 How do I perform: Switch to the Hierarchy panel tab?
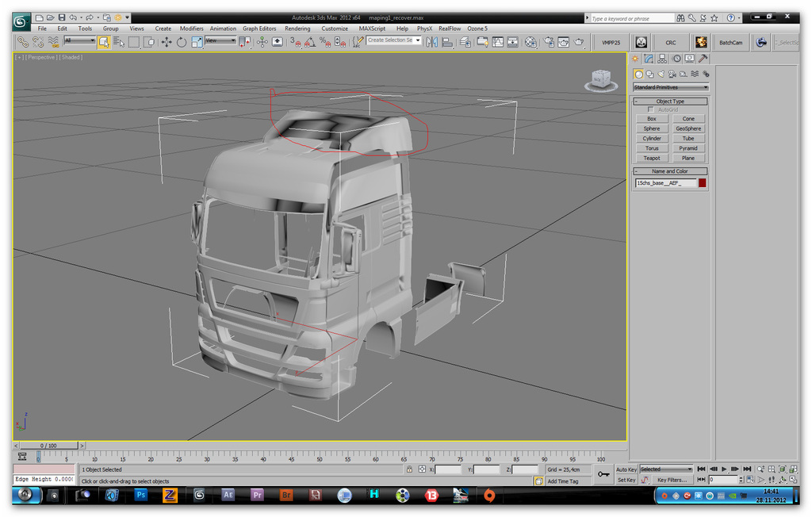click(x=663, y=59)
